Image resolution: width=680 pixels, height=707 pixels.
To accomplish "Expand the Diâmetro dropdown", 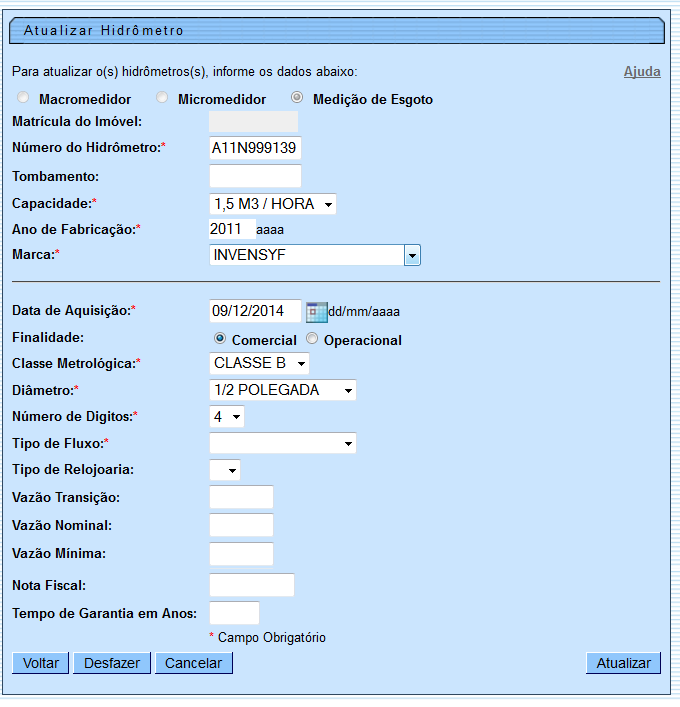I will [x=283, y=390].
